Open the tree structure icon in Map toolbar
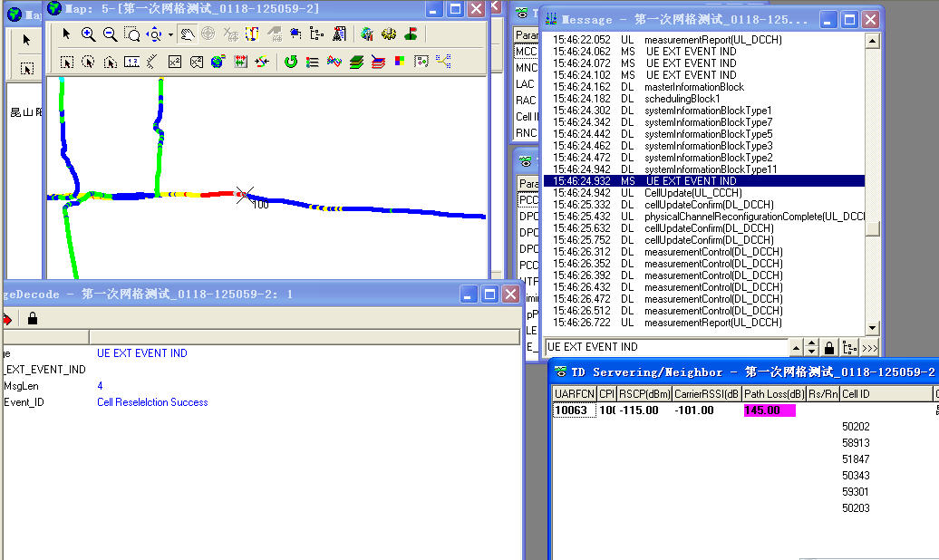 pos(317,34)
